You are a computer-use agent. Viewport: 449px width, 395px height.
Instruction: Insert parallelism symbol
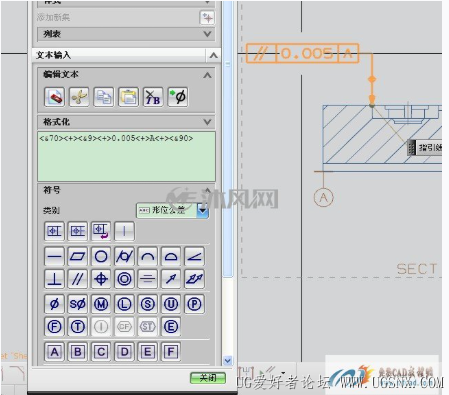point(78,279)
